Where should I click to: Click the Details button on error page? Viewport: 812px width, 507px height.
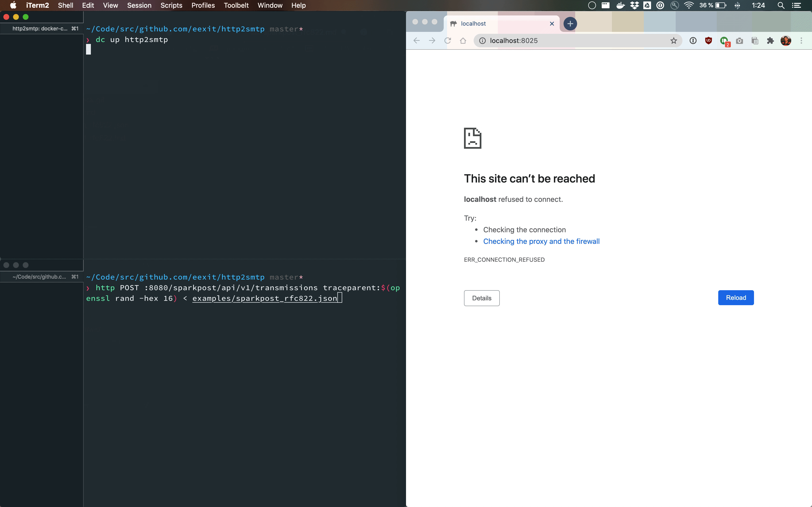[x=481, y=298]
